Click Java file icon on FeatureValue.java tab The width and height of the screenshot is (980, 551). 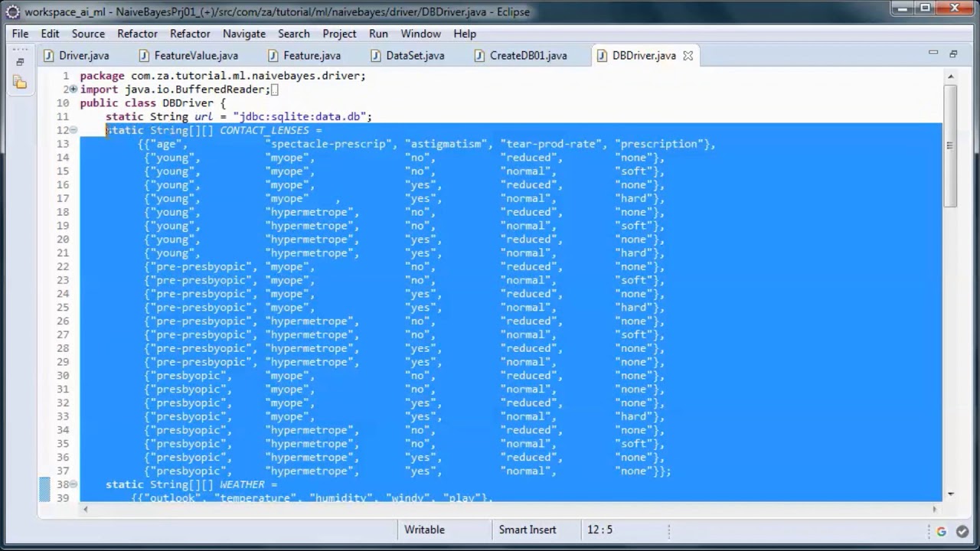tap(144, 55)
